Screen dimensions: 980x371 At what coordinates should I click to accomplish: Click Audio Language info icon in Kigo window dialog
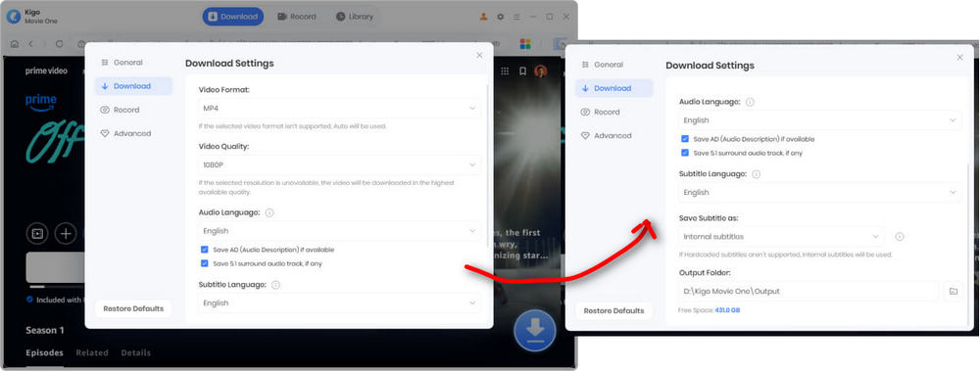[269, 212]
